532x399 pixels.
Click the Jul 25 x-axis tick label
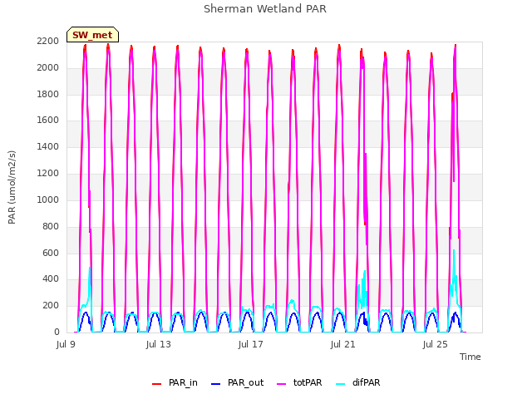[436, 344]
